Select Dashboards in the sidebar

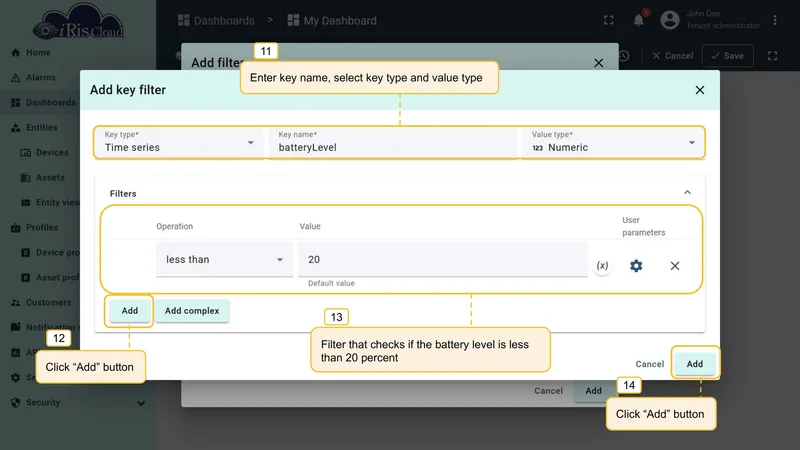click(x=51, y=103)
